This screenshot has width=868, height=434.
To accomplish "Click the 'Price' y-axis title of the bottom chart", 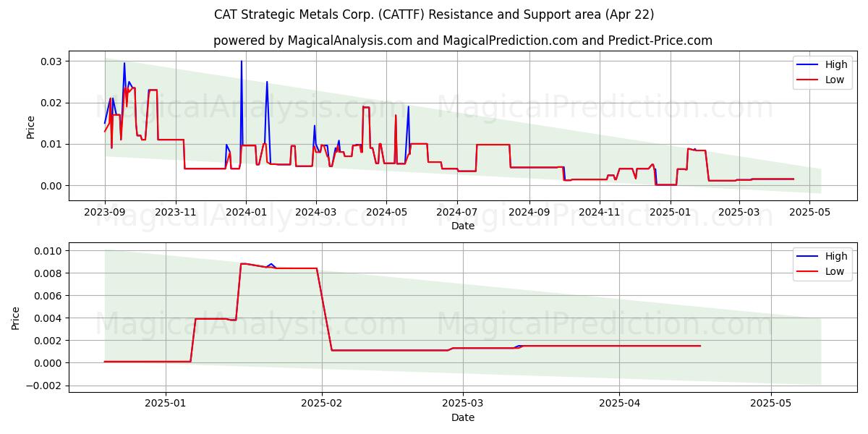I will 16,318.
